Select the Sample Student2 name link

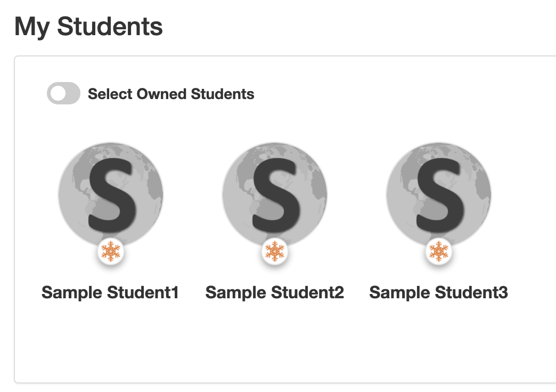[275, 293]
